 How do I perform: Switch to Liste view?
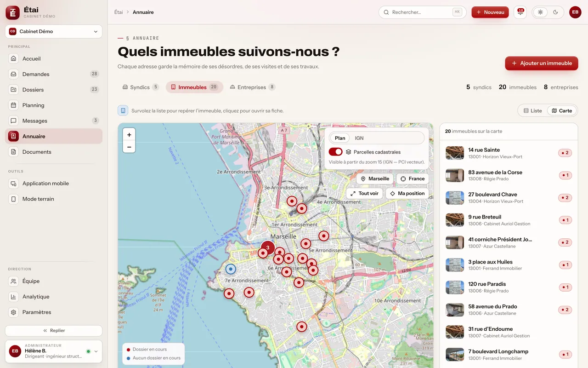[x=532, y=111]
